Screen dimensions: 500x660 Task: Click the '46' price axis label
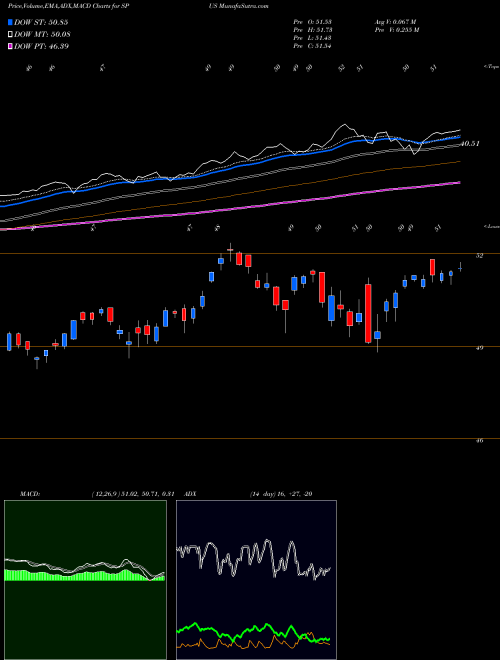479,441
